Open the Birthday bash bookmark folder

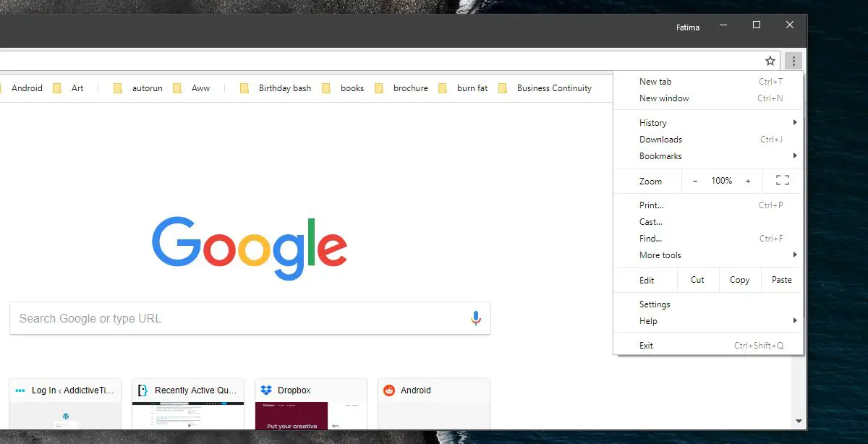click(x=276, y=88)
